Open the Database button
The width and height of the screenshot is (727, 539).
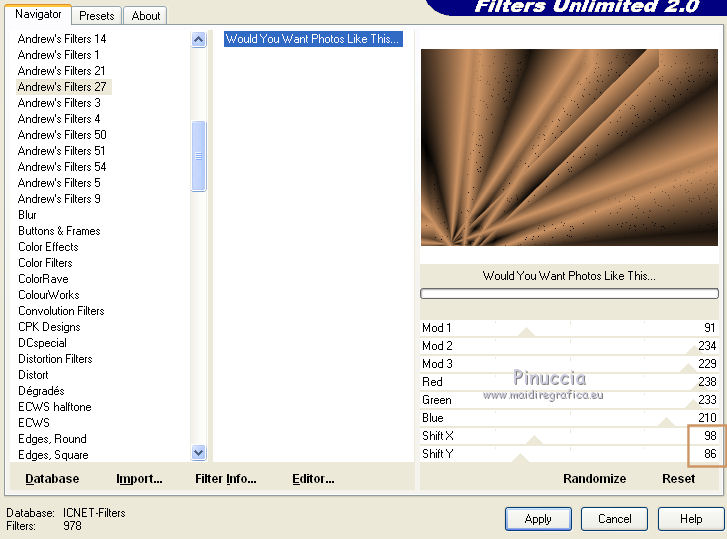point(52,479)
